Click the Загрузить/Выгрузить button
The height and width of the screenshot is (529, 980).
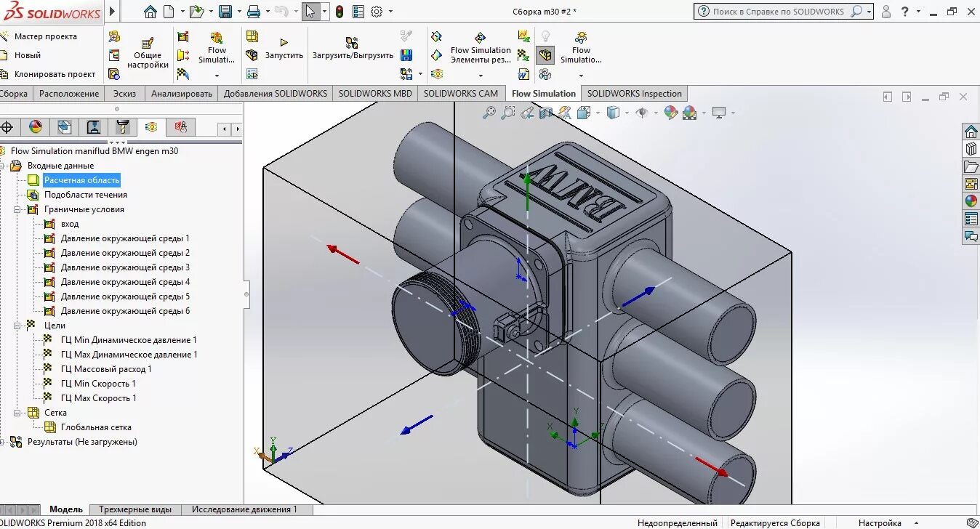353,49
